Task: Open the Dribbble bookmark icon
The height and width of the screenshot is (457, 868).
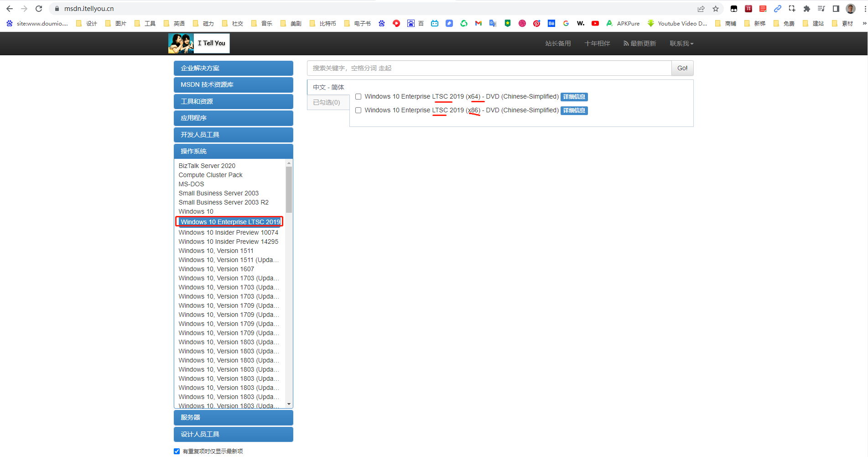Action: point(522,23)
